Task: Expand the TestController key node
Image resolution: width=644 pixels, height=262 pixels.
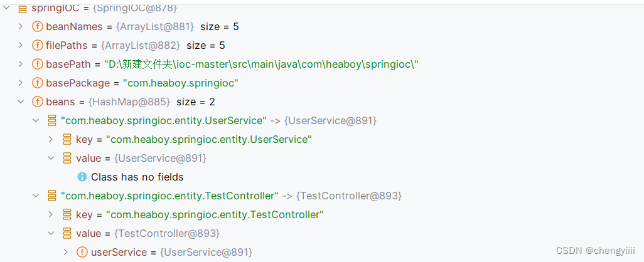Action: [x=51, y=214]
